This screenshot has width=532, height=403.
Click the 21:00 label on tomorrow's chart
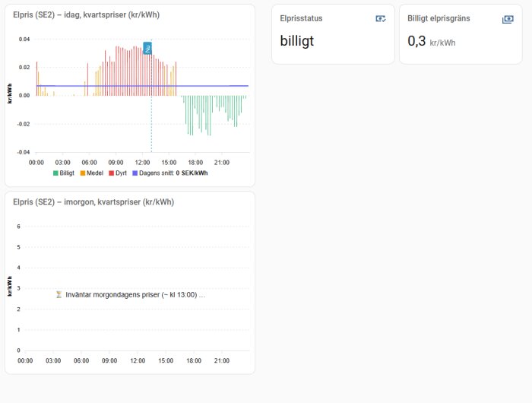[x=222, y=360]
